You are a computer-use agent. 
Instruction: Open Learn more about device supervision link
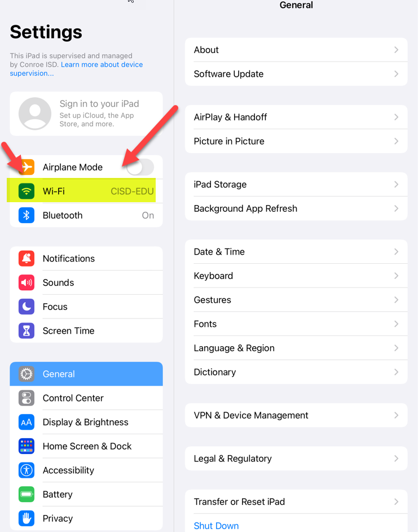tap(76, 69)
